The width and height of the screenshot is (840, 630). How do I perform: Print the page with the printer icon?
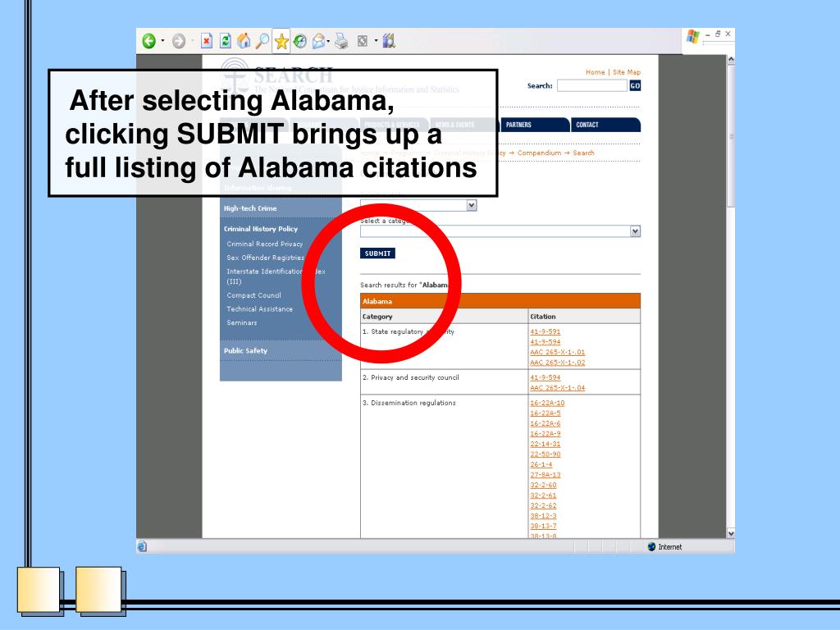click(x=341, y=41)
